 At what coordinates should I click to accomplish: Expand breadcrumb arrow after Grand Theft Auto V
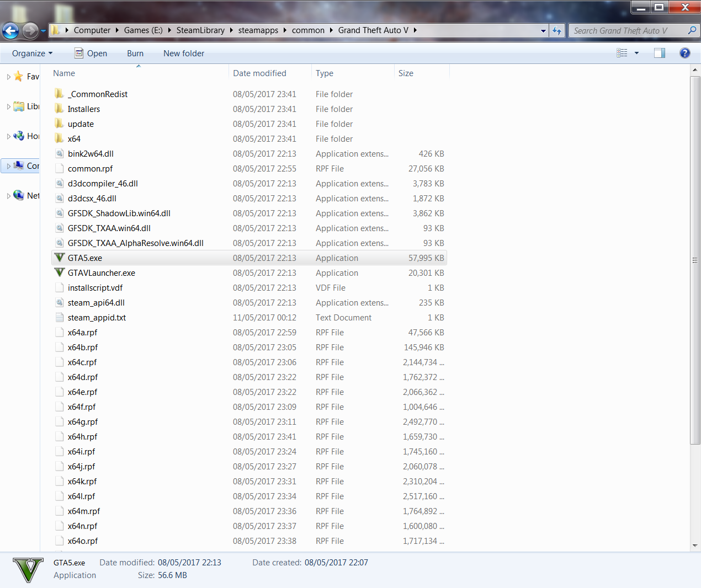(415, 30)
